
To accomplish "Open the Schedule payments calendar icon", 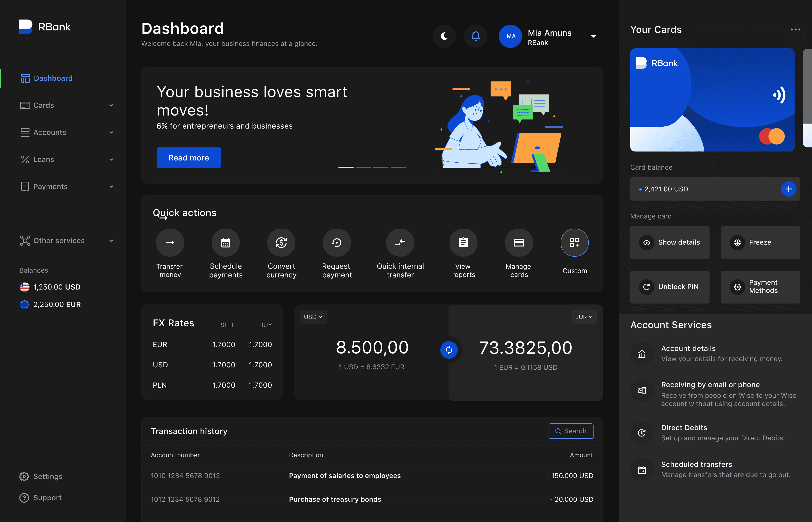I will point(225,243).
